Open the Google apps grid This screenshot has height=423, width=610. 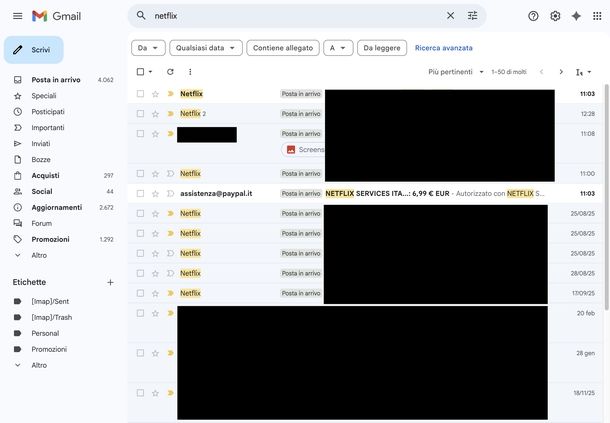[597, 16]
